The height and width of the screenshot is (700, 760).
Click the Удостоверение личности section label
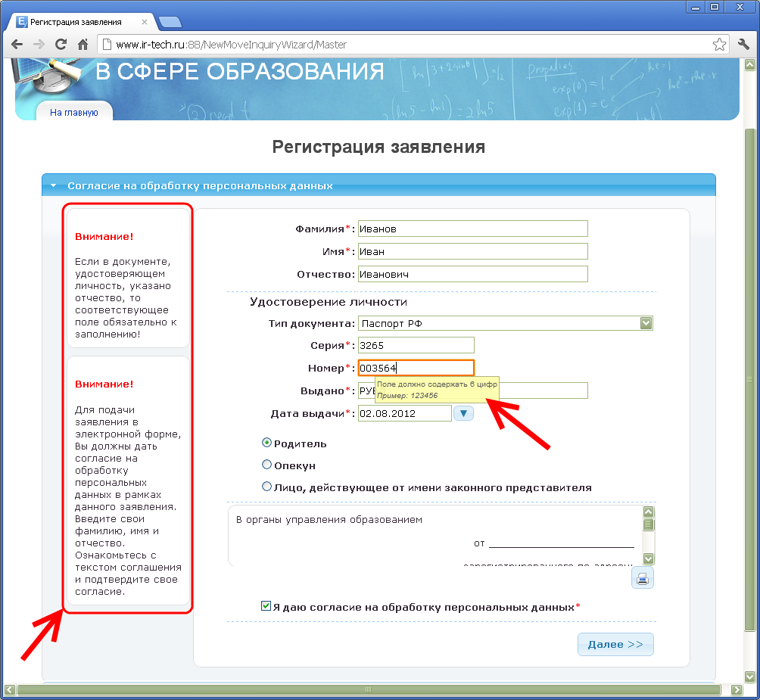pyautogui.click(x=328, y=302)
